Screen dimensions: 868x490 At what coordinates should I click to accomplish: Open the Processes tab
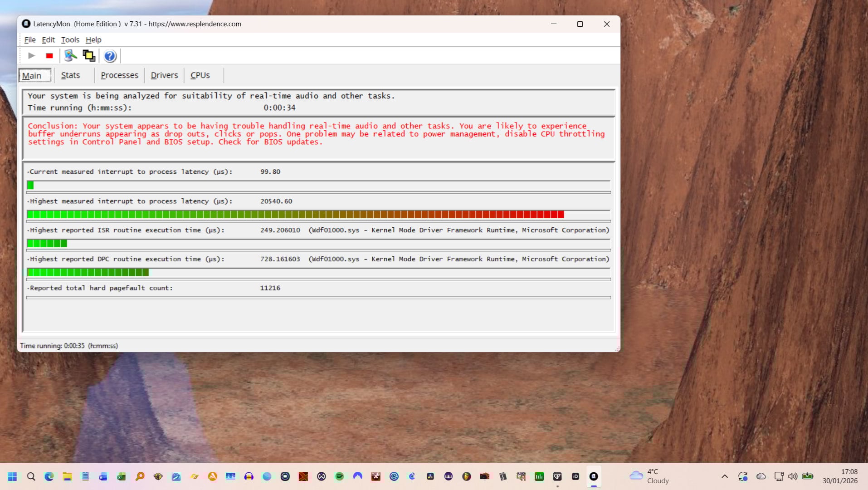pyautogui.click(x=119, y=75)
